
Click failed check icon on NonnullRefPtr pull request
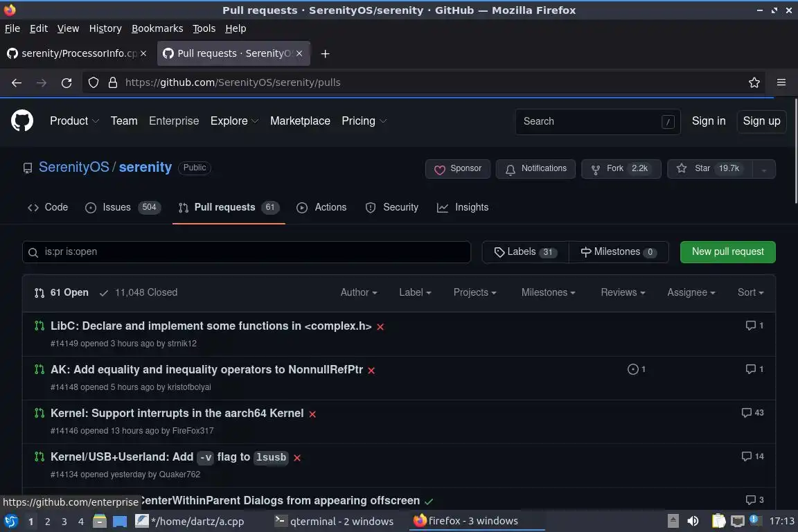pos(371,371)
